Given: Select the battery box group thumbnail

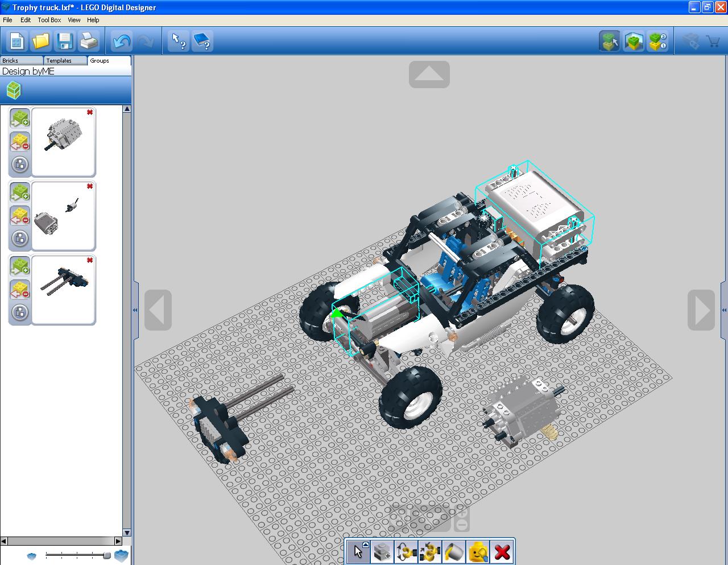Looking at the screenshot, I should point(63,216).
